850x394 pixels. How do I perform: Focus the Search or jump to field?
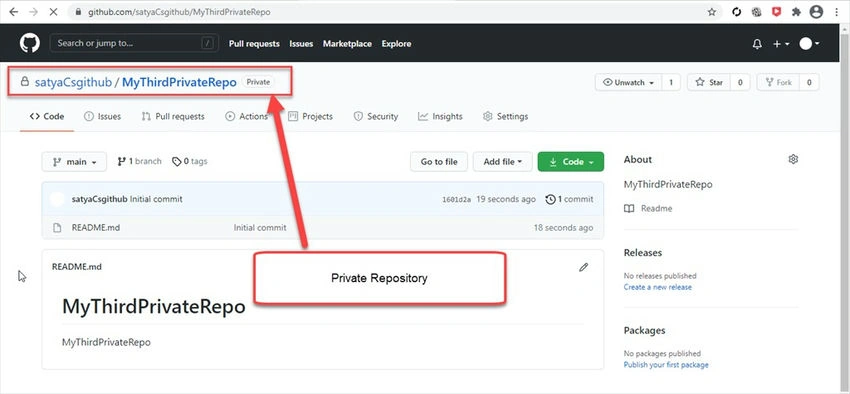pos(134,43)
